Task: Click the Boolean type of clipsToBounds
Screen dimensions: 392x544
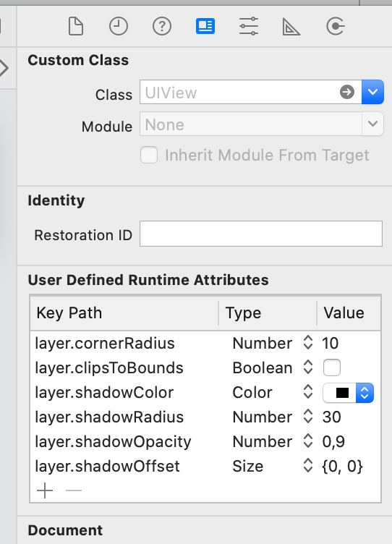Action: point(263,367)
